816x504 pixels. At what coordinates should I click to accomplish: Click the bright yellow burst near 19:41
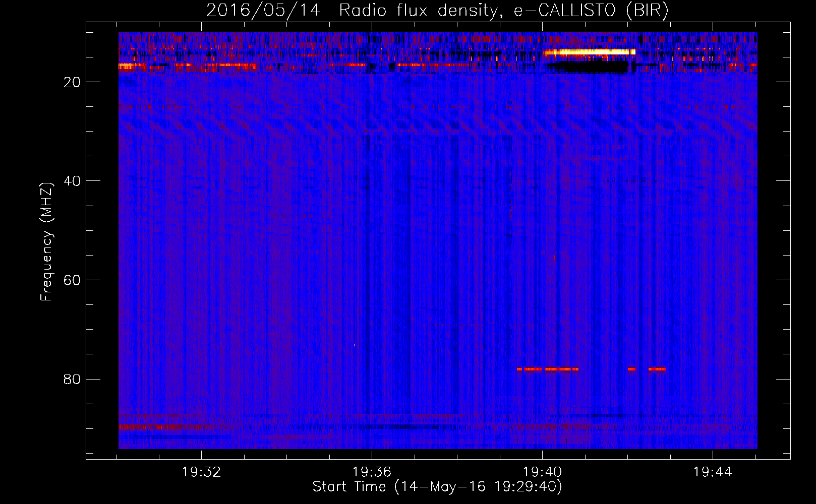tap(590, 52)
